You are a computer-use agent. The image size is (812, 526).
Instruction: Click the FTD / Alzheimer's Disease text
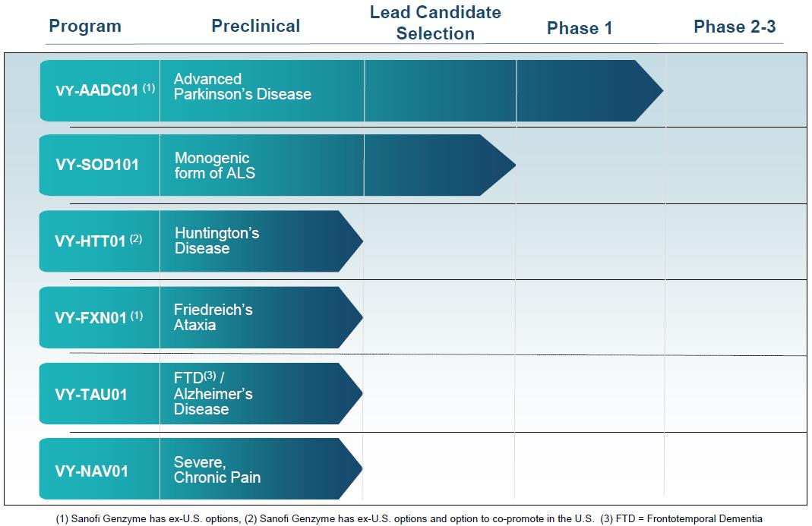(213, 393)
